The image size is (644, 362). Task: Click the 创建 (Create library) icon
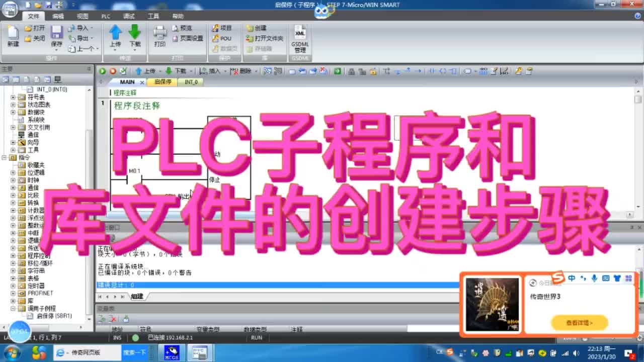(x=257, y=28)
